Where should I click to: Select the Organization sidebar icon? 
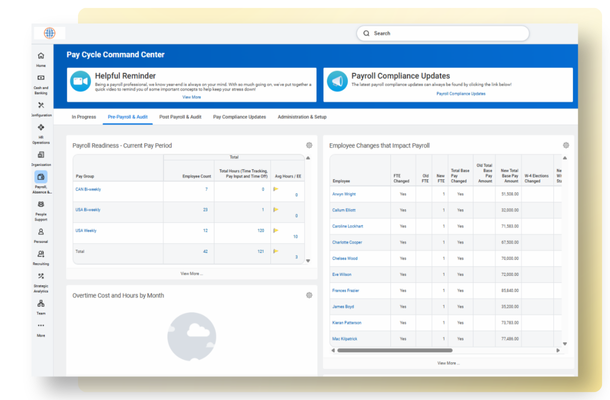(x=41, y=159)
